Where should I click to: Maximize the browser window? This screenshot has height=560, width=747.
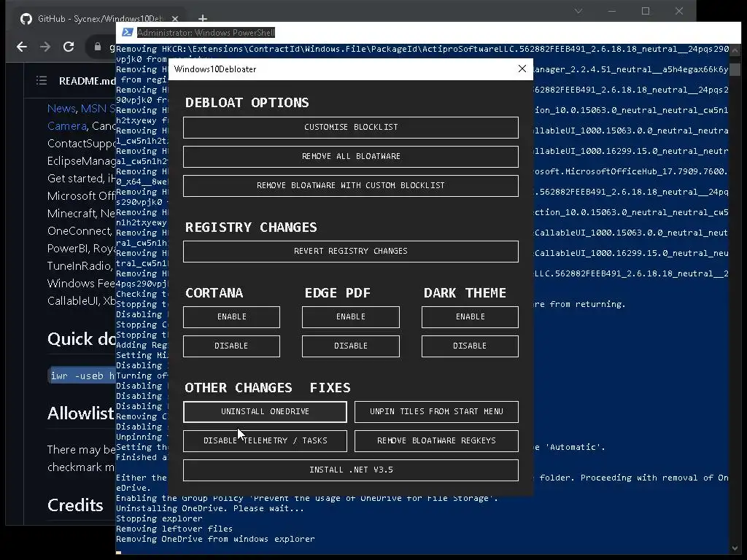pyautogui.click(x=646, y=11)
